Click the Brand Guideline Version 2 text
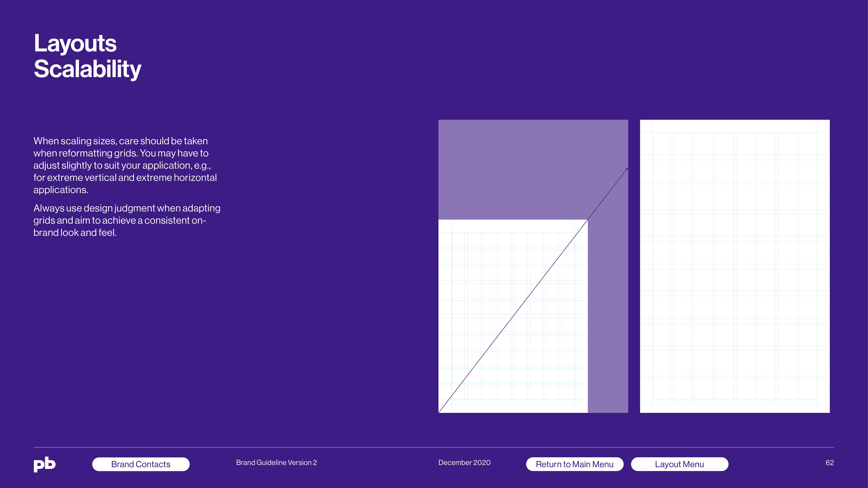Image resolution: width=868 pixels, height=488 pixels. click(x=276, y=462)
